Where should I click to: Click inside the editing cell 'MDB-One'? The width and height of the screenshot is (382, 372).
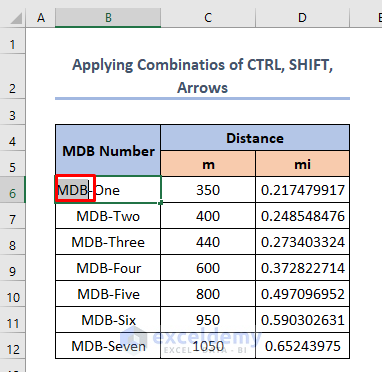click(108, 190)
